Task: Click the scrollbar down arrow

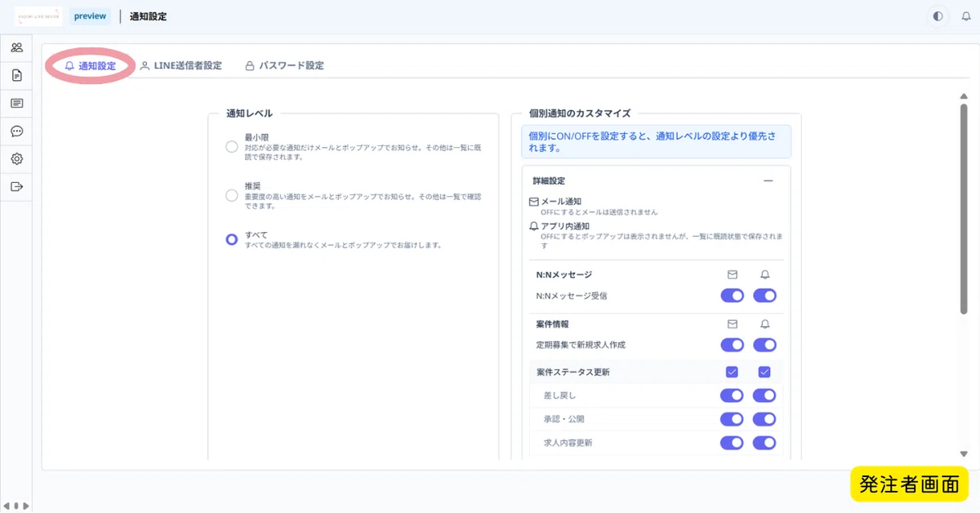Action: pos(964,453)
